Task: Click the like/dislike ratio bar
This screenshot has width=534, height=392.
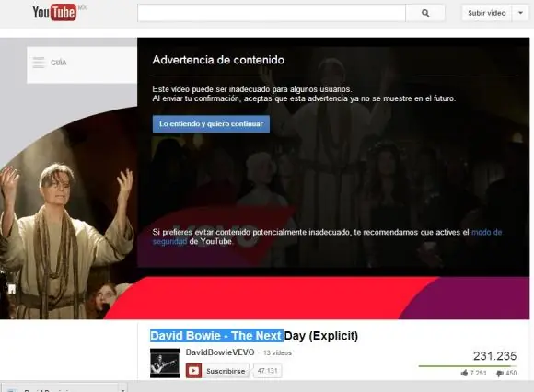Action: coord(468,366)
